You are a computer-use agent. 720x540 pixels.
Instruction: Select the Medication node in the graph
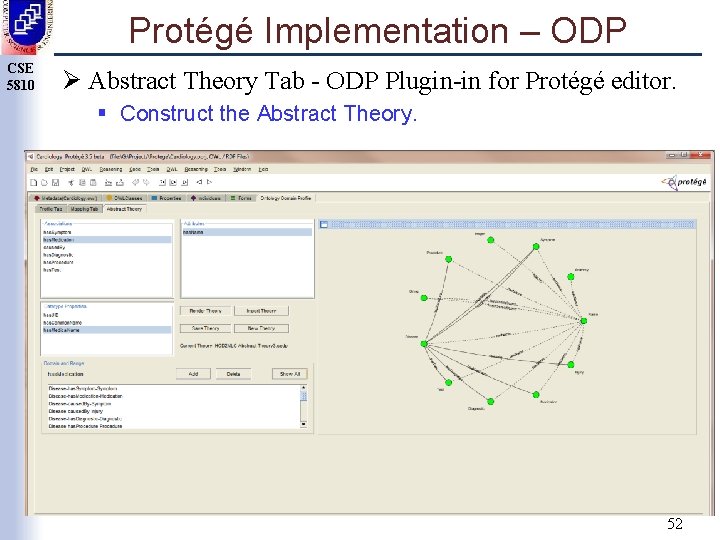pos(536,394)
